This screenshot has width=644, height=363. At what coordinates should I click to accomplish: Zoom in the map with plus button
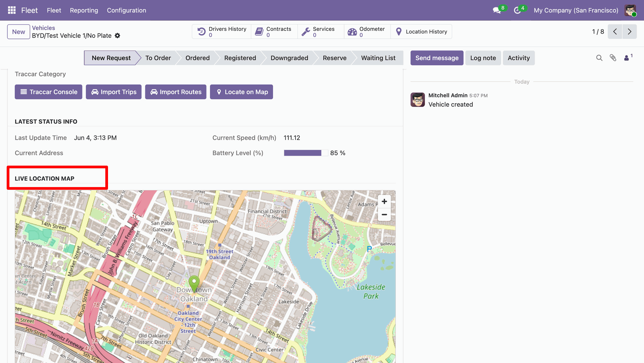tap(384, 201)
